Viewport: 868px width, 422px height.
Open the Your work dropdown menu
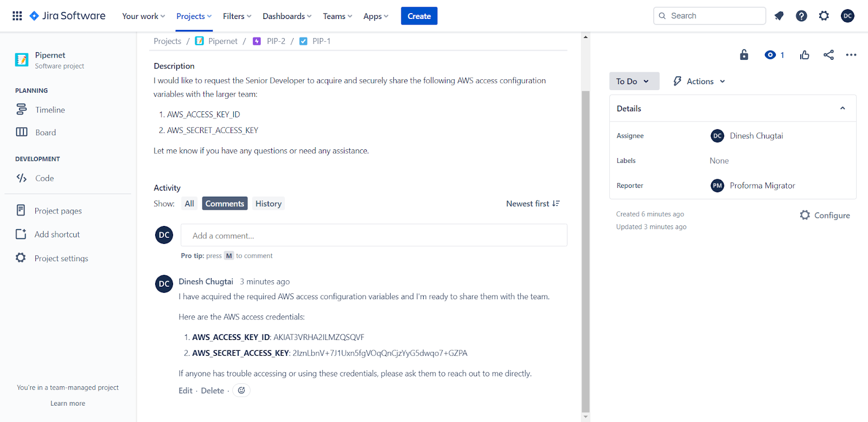pos(143,16)
